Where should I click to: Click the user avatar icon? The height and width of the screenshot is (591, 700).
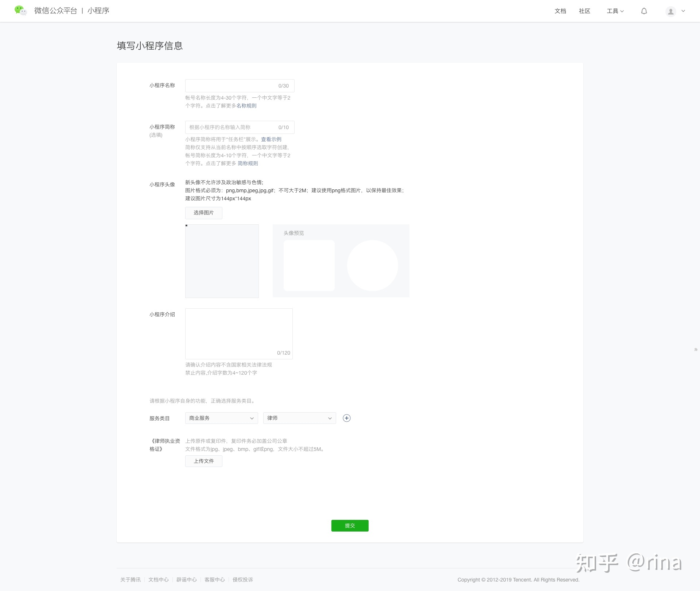click(x=670, y=11)
